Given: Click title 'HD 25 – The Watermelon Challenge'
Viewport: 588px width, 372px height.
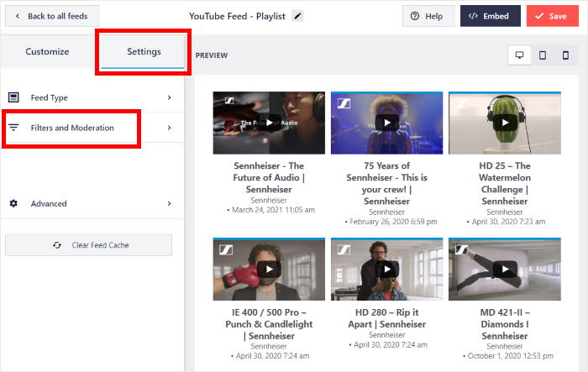Looking at the screenshot, I should 505,183.
